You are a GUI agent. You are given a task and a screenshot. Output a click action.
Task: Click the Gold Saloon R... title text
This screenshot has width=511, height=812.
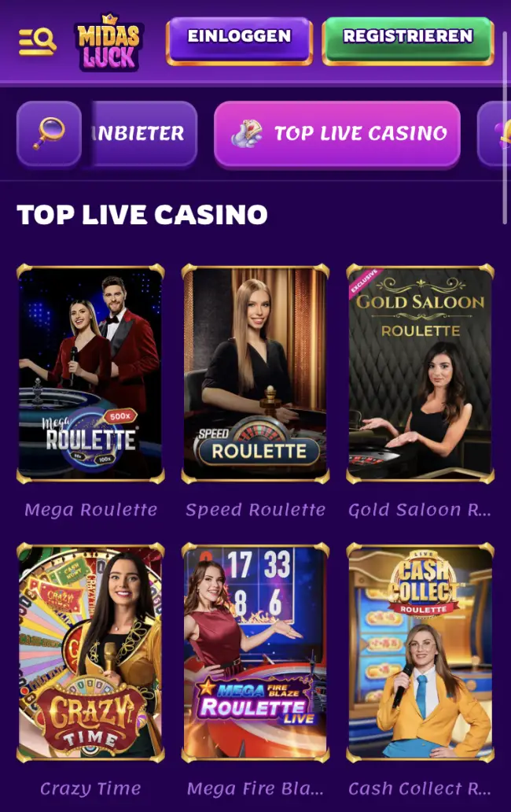(x=420, y=510)
